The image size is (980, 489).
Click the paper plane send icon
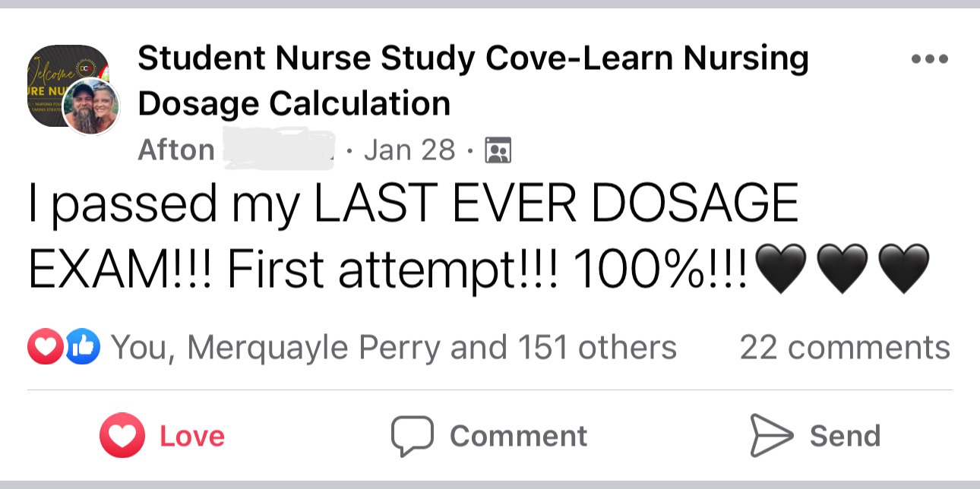tap(771, 435)
